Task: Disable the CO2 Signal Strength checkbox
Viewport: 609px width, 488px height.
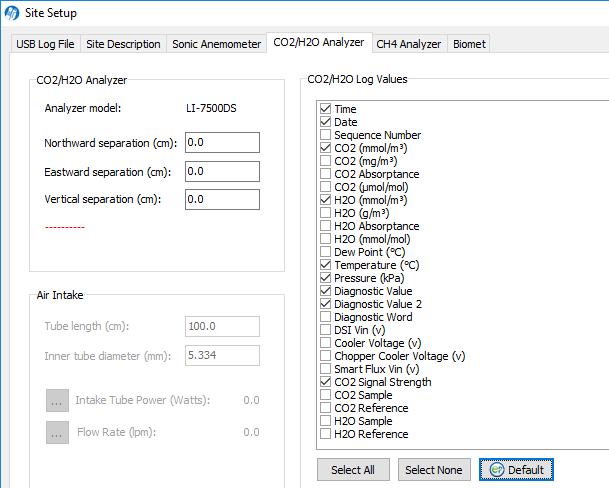Action: (x=325, y=382)
